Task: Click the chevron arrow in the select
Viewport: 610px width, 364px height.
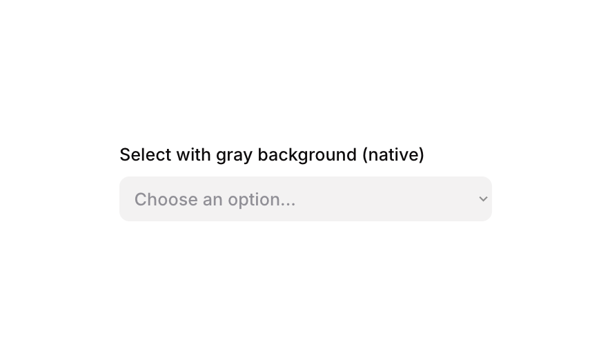Action: 483,199
